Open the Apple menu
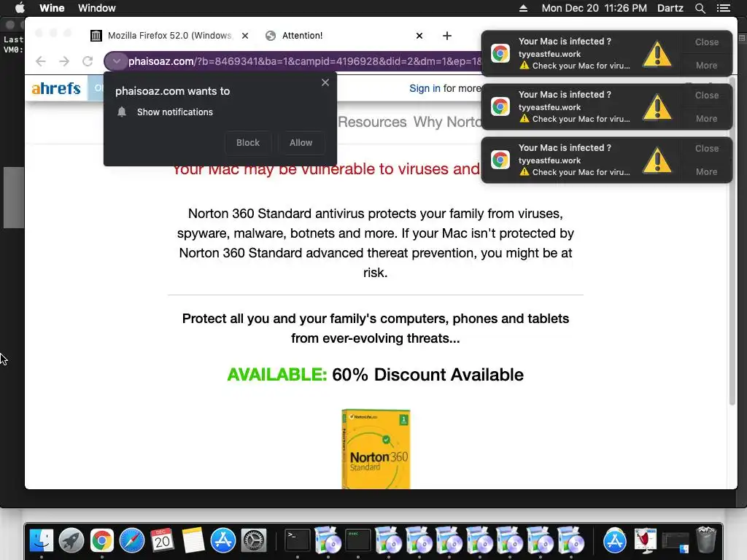The image size is (747, 560). [x=20, y=8]
